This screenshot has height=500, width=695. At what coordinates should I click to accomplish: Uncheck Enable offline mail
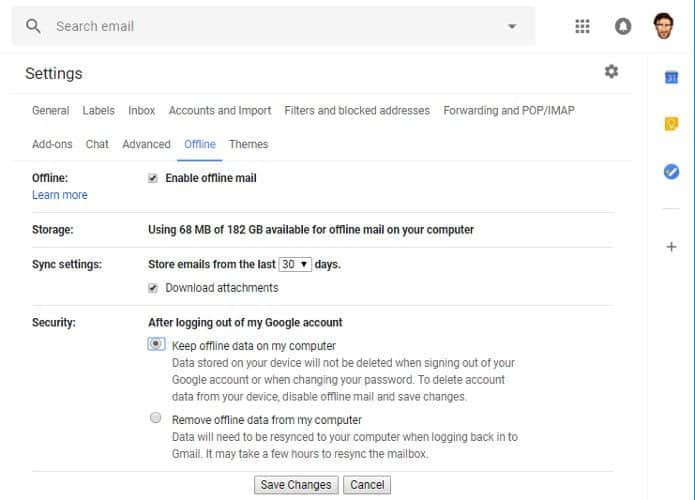tap(153, 178)
